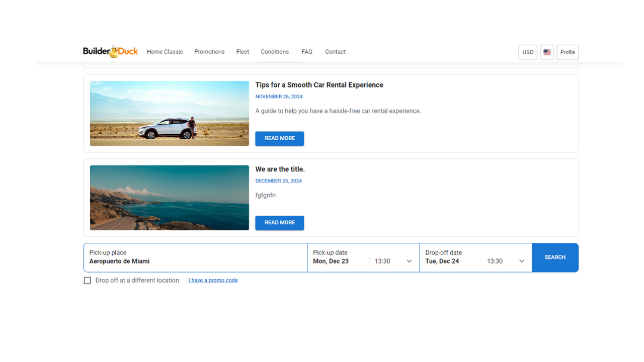Enable drop off at a different location

(88, 281)
